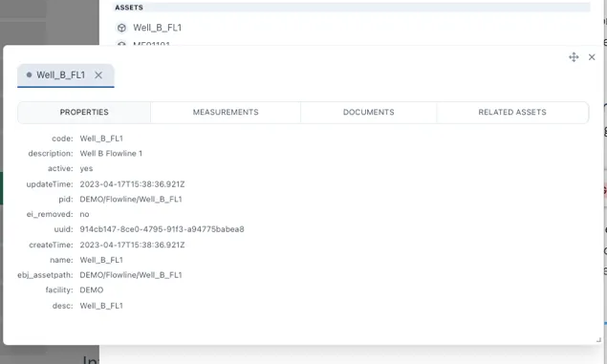Click the ebj_assetpath value

coord(131,275)
